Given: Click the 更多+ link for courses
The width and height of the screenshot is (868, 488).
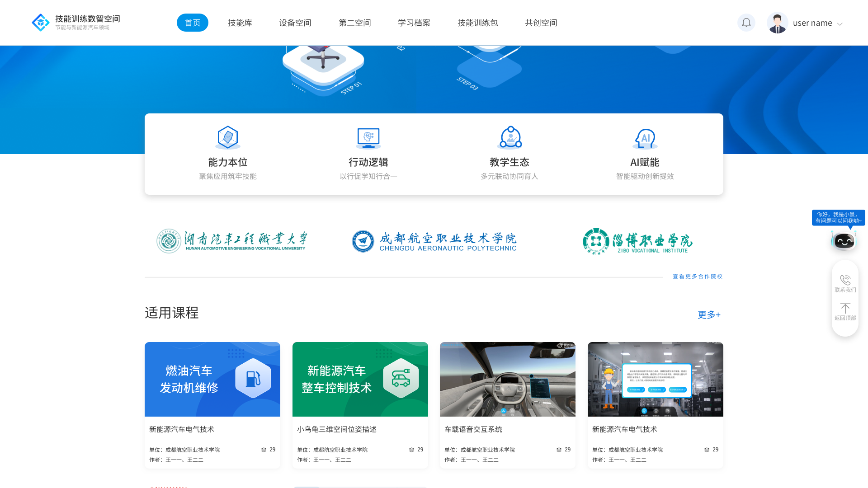Looking at the screenshot, I should [709, 314].
